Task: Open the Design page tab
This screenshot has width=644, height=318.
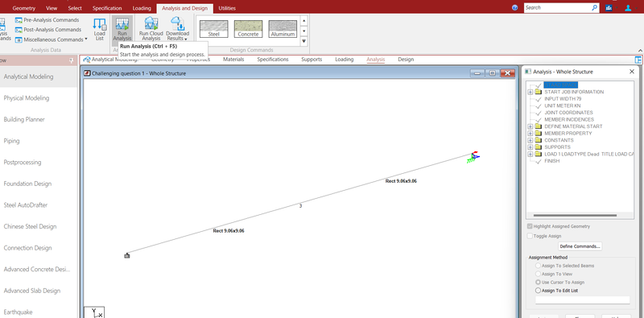Action: click(406, 59)
